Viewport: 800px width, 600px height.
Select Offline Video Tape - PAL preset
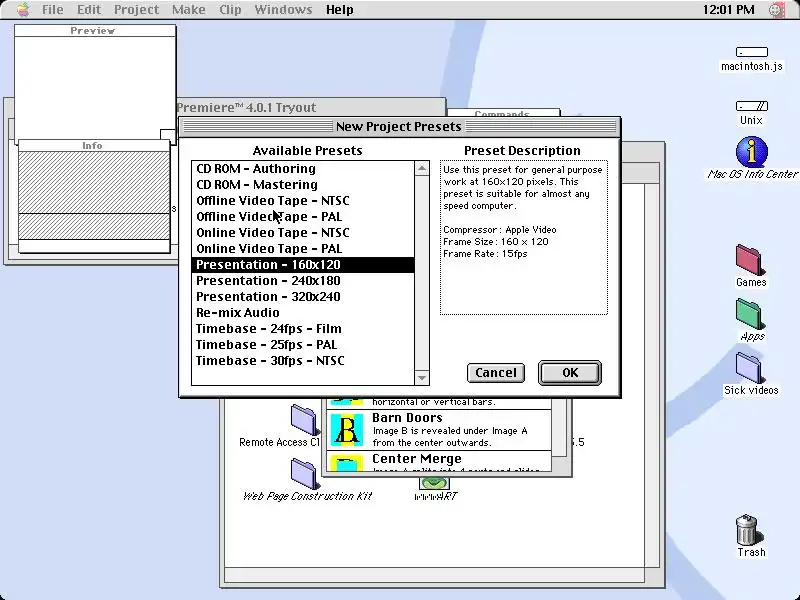[x=303, y=217]
